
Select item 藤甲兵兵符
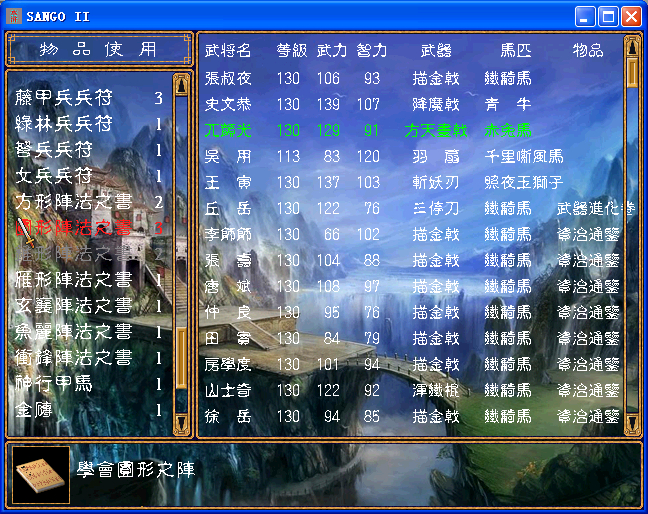[89, 98]
